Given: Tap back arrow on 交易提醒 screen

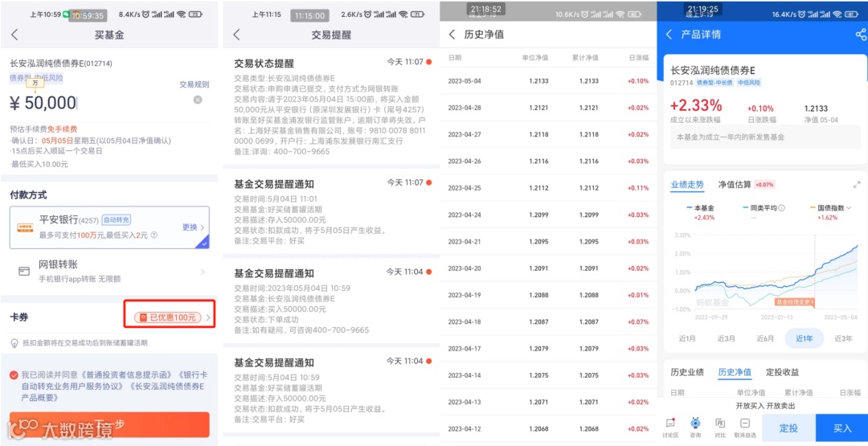Looking at the screenshot, I should click(236, 35).
